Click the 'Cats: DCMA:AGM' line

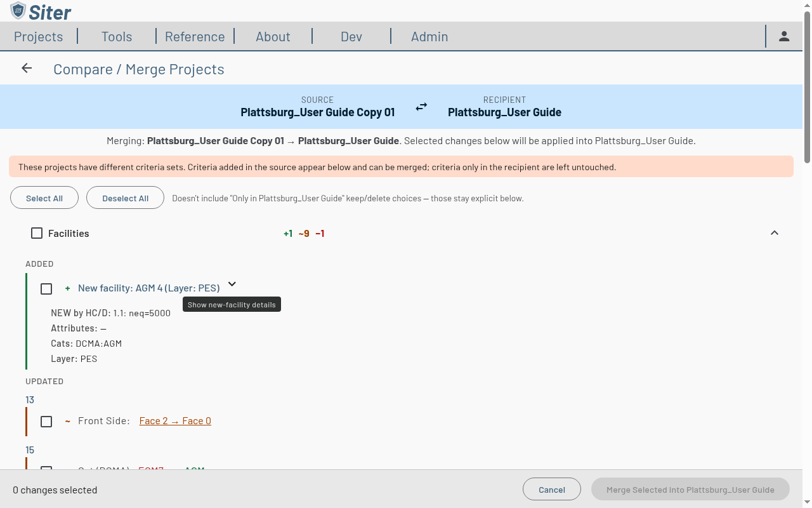click(x=86, y=344)
